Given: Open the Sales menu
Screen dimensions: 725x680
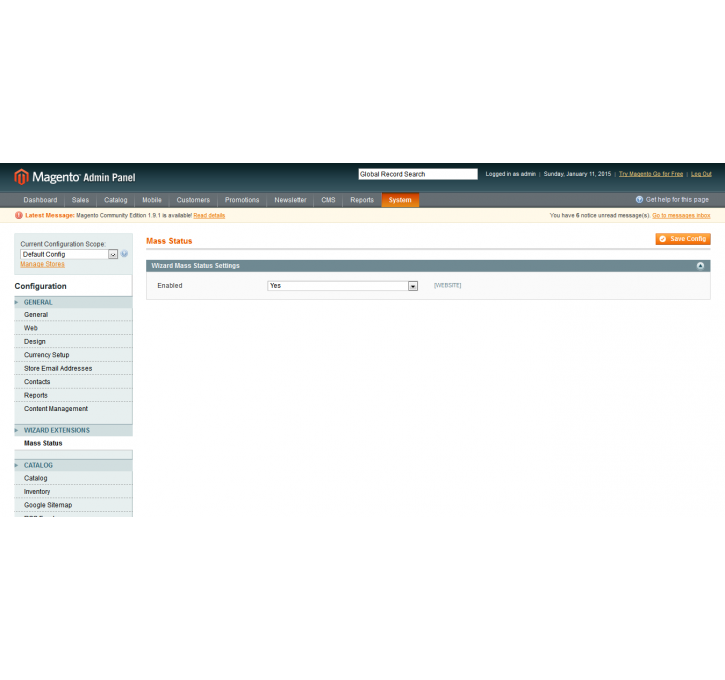Looking at the screenshot, I should point(80,200).
